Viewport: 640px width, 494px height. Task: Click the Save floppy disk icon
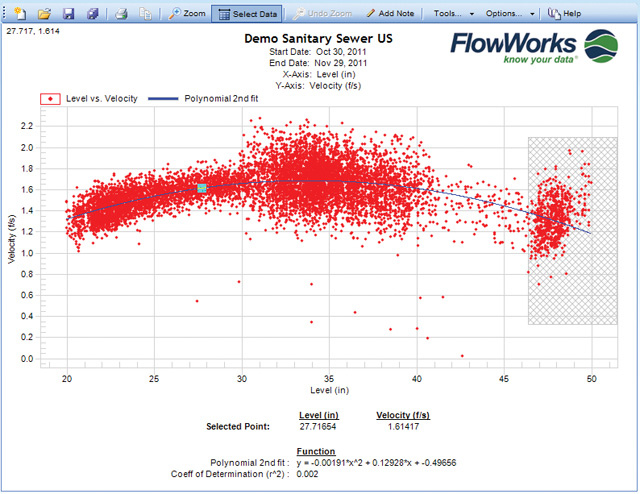[69, 14]
